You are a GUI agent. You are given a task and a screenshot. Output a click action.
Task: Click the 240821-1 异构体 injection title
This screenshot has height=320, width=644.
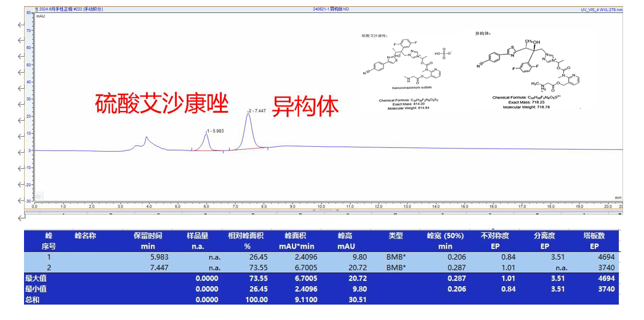pos(331,9)
